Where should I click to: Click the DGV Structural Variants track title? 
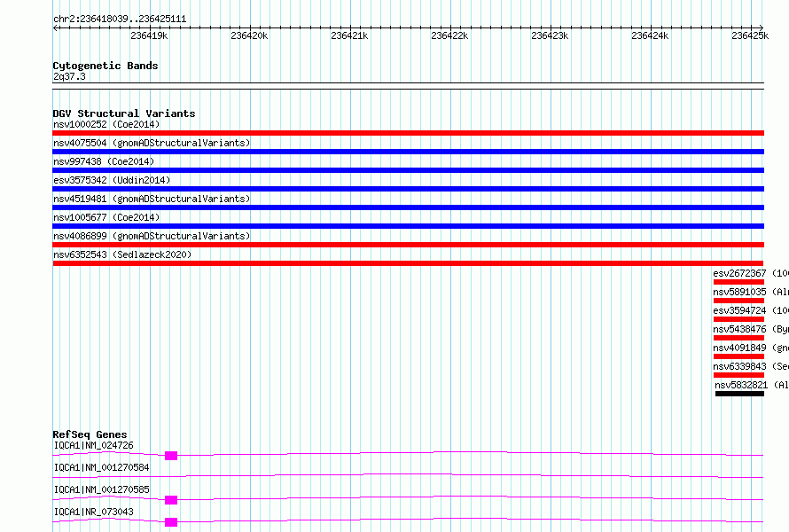click(124, 113)
